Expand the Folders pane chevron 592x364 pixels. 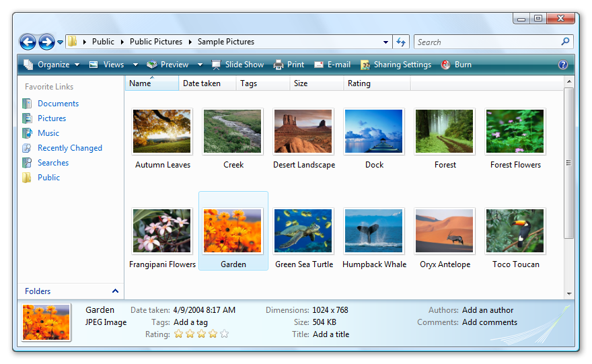tap(115, 291)
